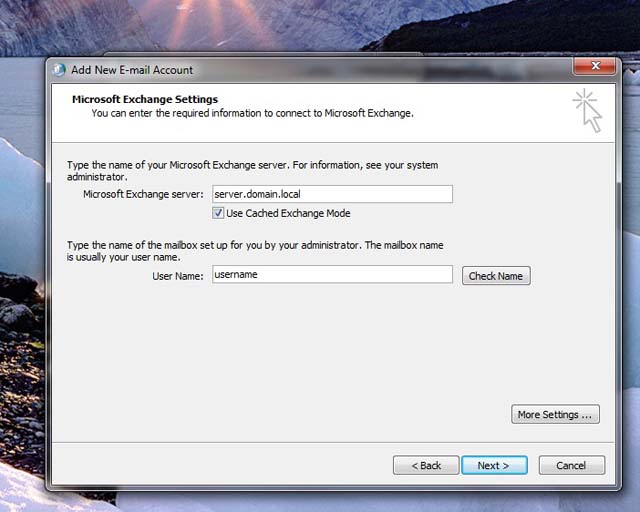
Task: Proceed with the Next button
Action: click(494, 465)
